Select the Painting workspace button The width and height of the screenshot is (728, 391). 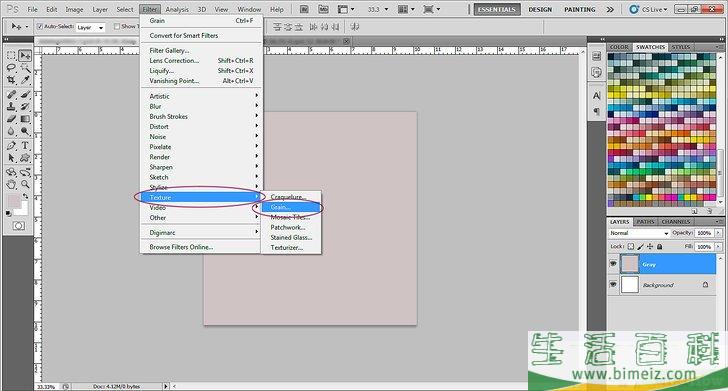[x=579, y=9]
